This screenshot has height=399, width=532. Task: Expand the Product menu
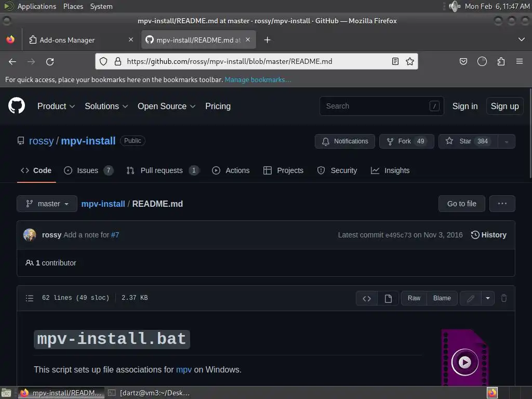point(56,106)
